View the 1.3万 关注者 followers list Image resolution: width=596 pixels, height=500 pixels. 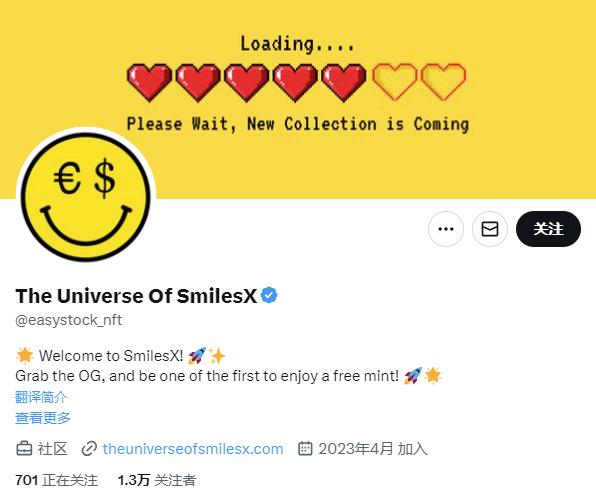[x=157, y=480]
